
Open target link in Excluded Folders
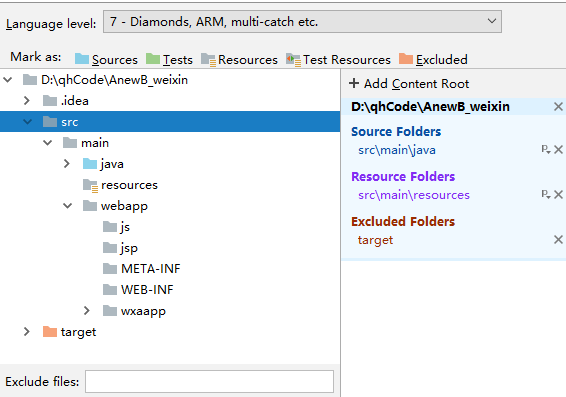pos(375,240)
